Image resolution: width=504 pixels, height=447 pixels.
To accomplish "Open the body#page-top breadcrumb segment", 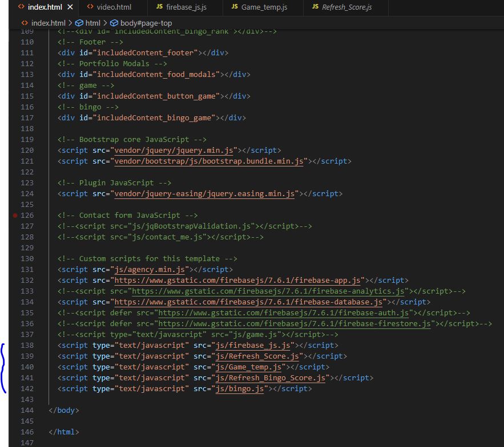I will point(146,23).
